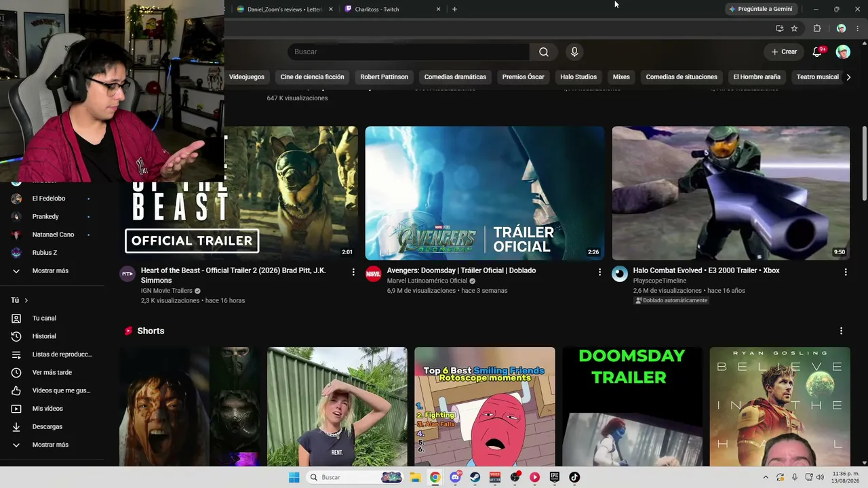Expand the Tú section chevron

coord(26,300)
